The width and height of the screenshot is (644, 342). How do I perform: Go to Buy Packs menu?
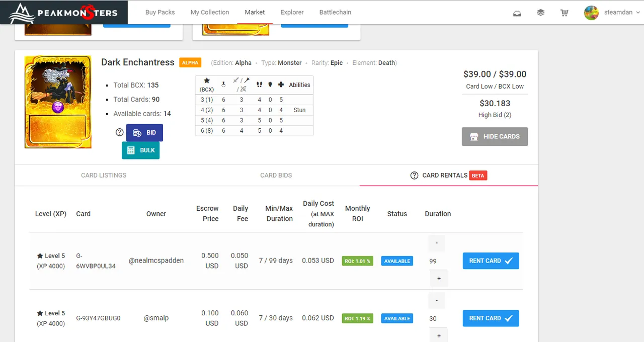click(x=160, y=12)
